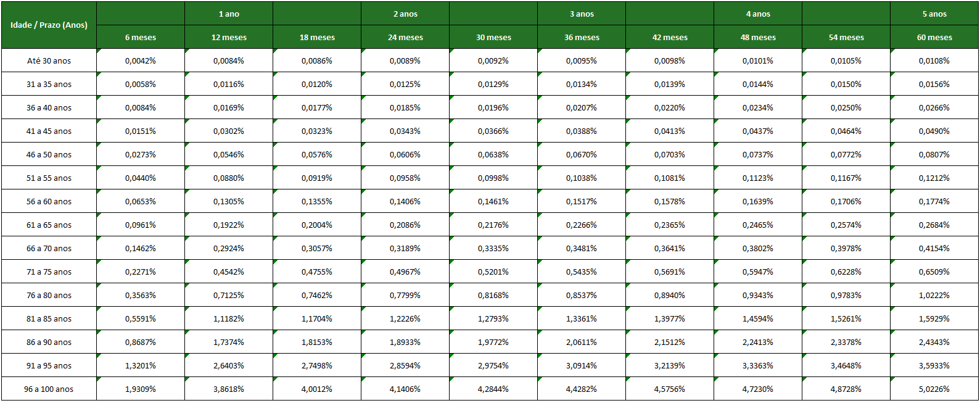Select the "96 a 100 anos" row label
The width and height of the screenshot is (980, 403).
pyautogui.click(x=49, y=389)
